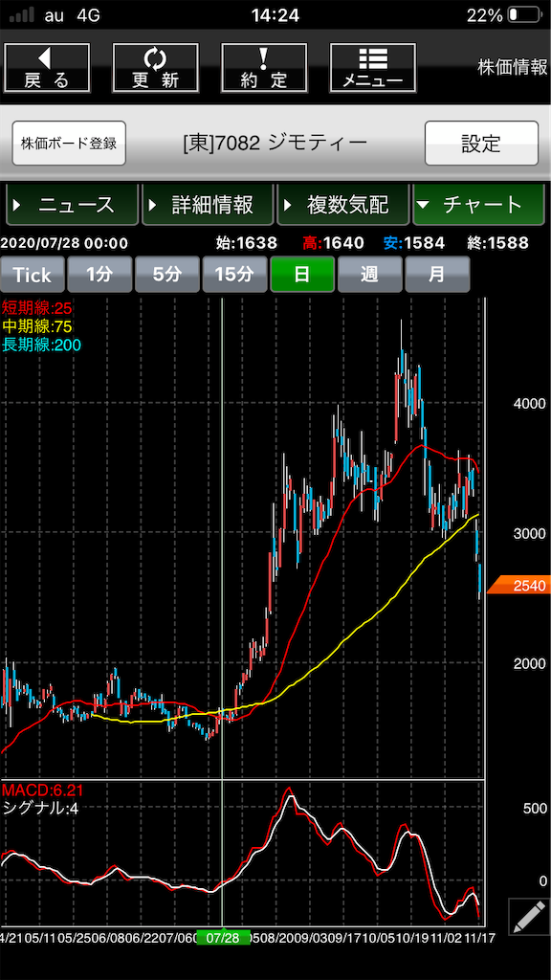Tap the 始:1638 opening price value
This screenshot has height=980, width=551.
pos(246,242)
